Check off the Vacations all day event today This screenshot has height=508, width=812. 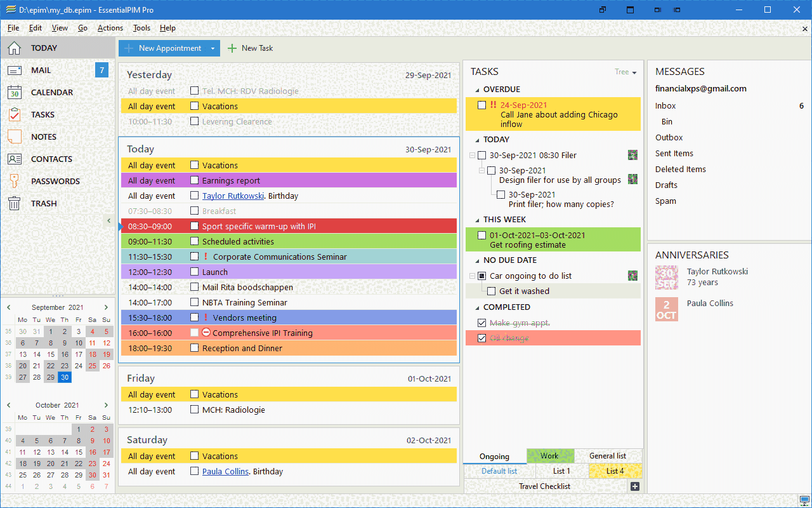[x=194, y=165]
